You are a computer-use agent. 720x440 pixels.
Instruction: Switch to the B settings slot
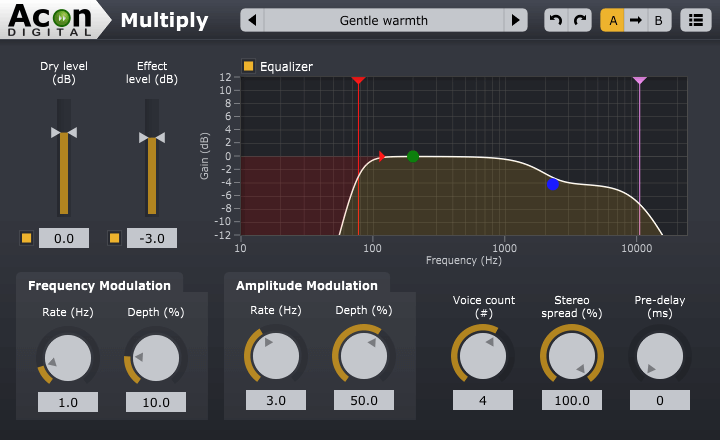tap(659, 20)
